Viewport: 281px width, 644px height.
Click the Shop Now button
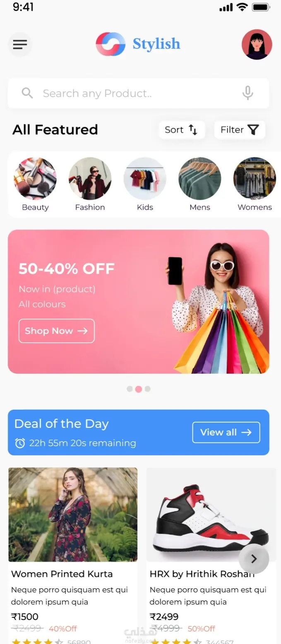57,331
